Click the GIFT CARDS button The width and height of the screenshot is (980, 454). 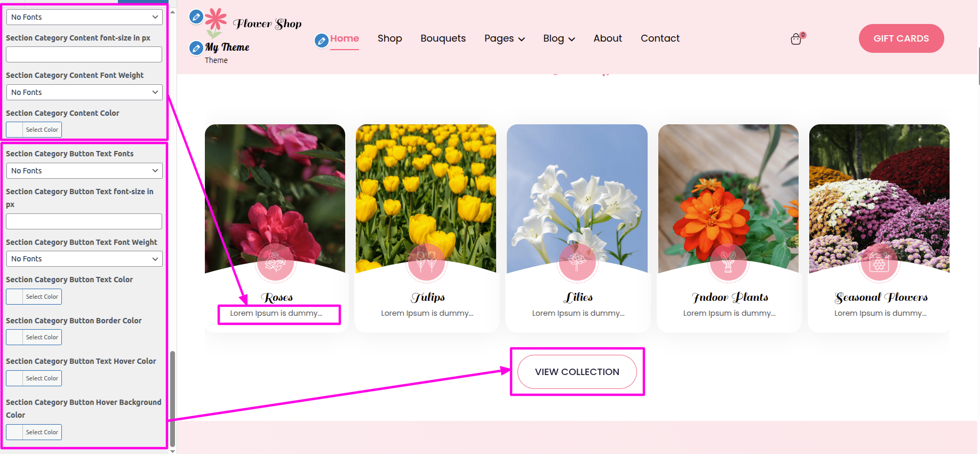pyautogui.click(x=901, y=38)
